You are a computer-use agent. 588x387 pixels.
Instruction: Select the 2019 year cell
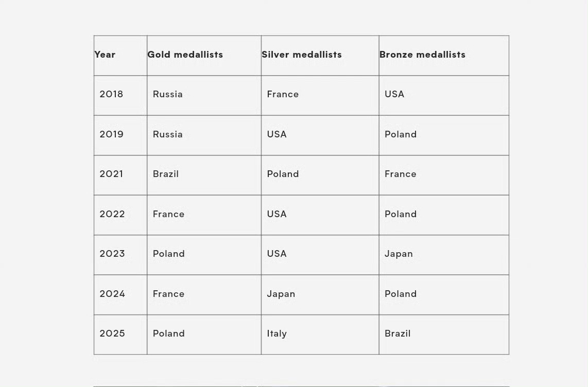pyautogui.click(x=120, y=135)
